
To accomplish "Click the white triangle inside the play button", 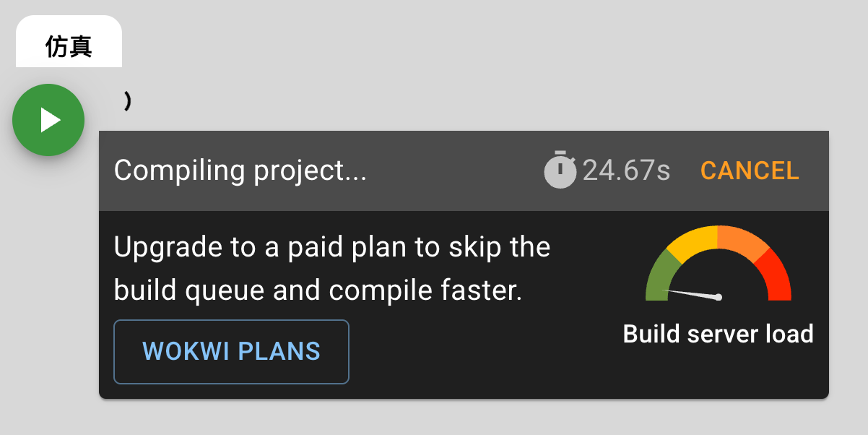I will 49,120.
